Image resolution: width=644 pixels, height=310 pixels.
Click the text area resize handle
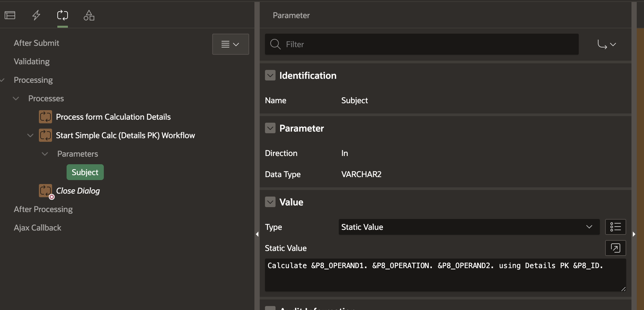(x=623, y=289)
